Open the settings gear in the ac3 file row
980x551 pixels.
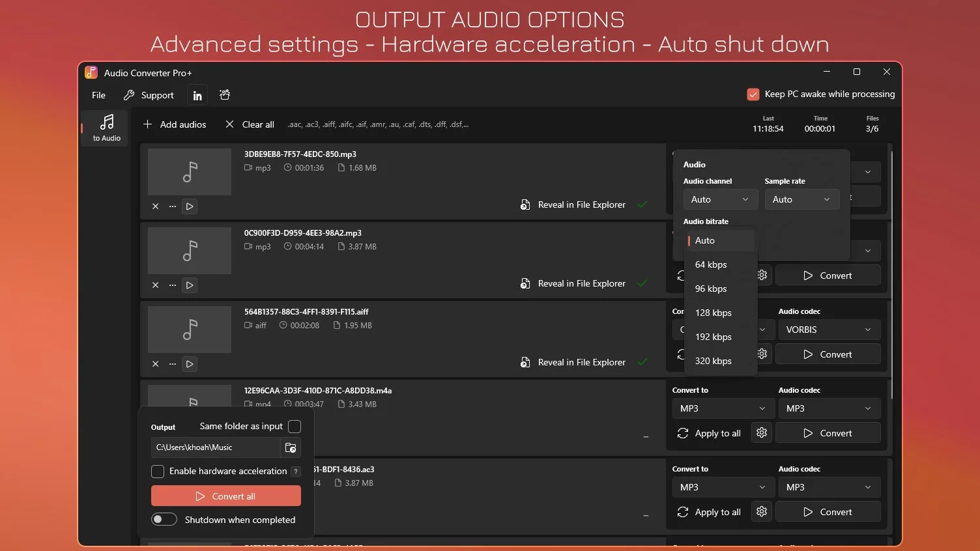pos(762,512)
